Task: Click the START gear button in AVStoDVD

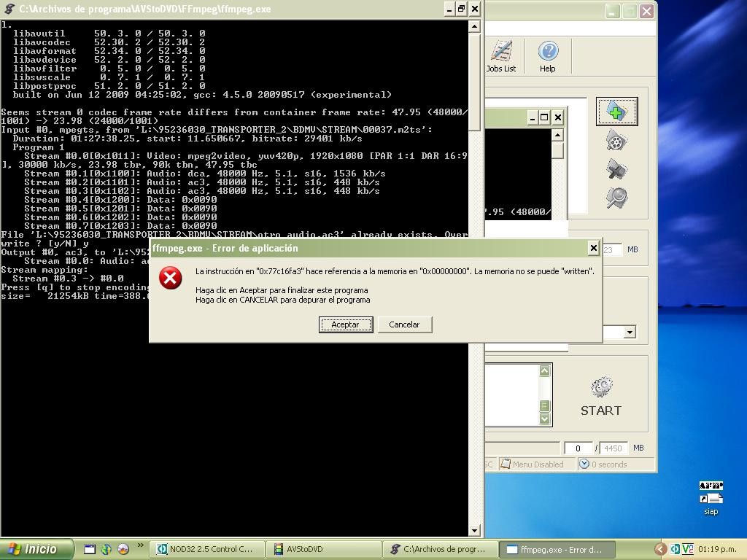Action: click(601, 397)
